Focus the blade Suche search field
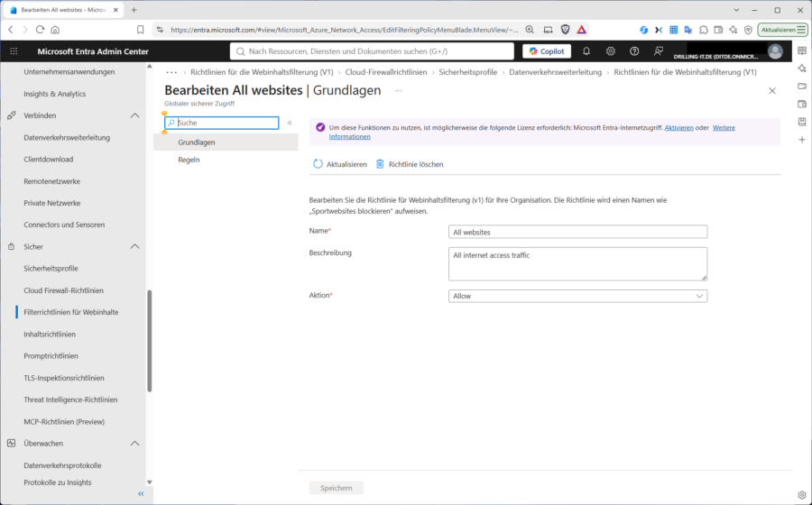The height and width of the screenshot is (505, 812). click(x=222, y=123)
